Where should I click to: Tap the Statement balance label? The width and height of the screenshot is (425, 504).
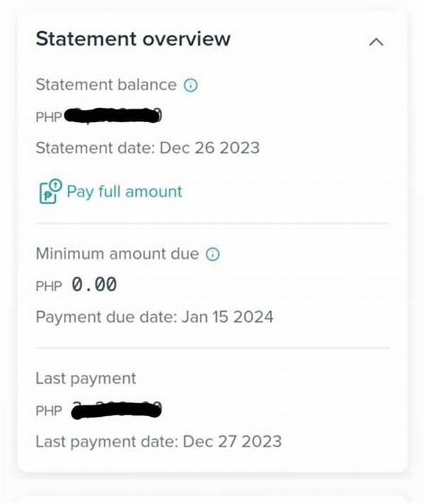106,85
